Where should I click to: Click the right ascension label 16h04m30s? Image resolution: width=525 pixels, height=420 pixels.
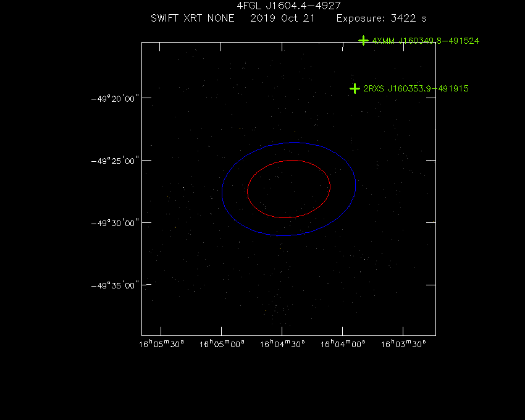point(282,344)
